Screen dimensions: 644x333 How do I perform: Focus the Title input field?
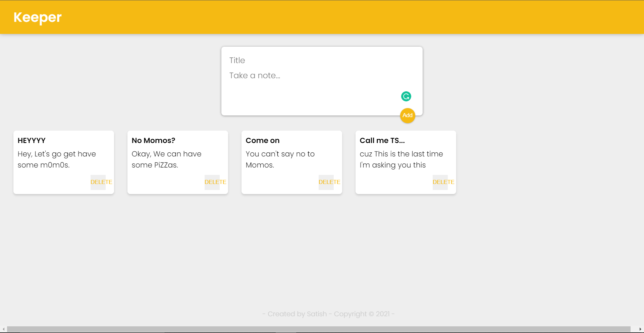322,60
